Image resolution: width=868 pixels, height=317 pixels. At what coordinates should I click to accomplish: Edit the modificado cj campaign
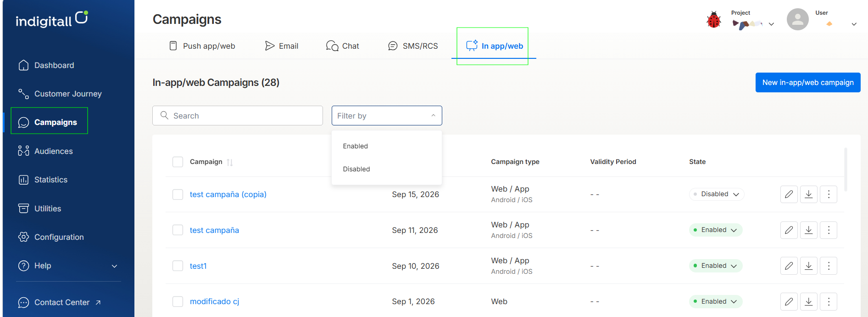pos(789,301)
